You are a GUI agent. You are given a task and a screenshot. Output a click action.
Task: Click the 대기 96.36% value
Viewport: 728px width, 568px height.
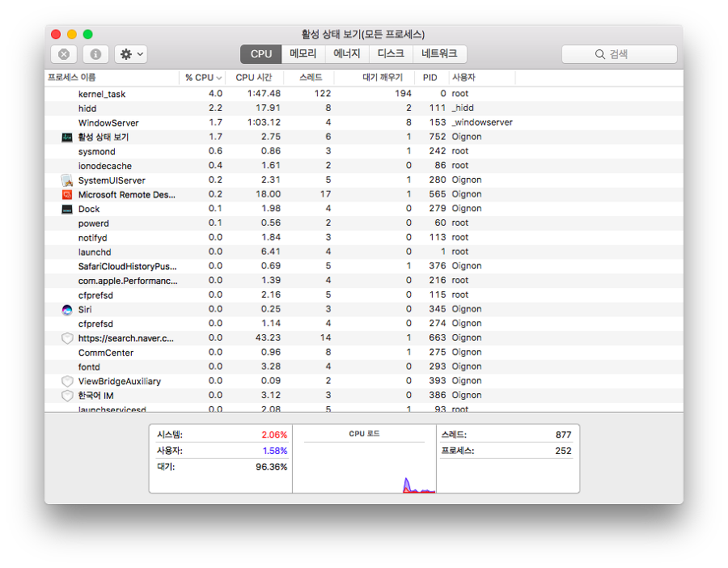pyautogui.click(x=271, y=467)
